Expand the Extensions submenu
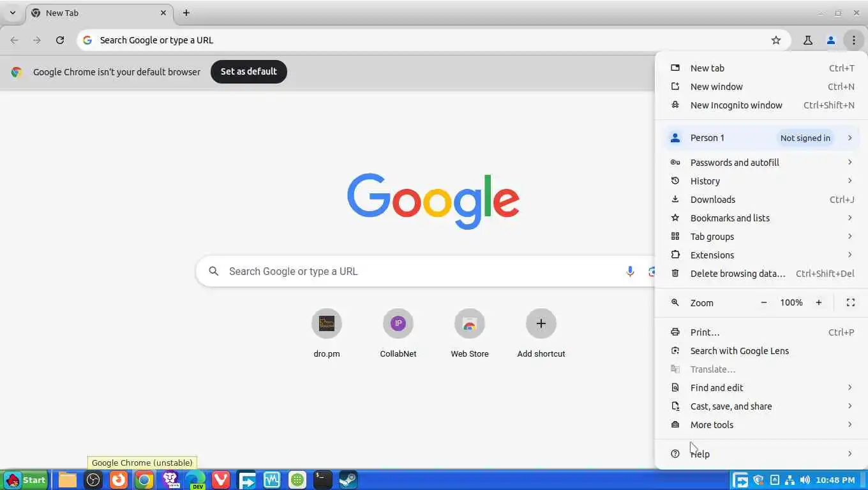 pyautogui.click(x=761, y=255)
